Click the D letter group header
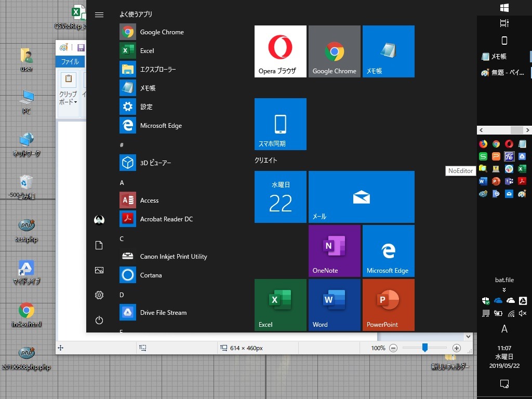This screenshot has height=399, width=532. (122, 295)
